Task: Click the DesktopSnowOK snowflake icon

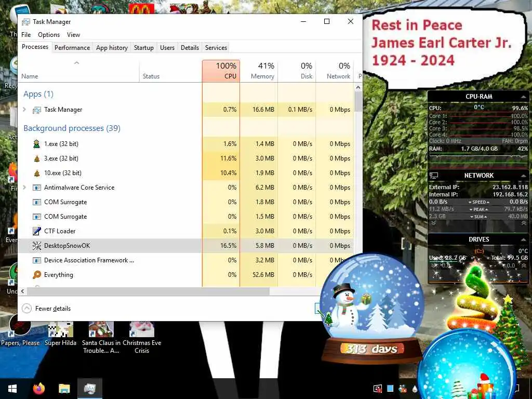Action: click(x=37, y=246)
